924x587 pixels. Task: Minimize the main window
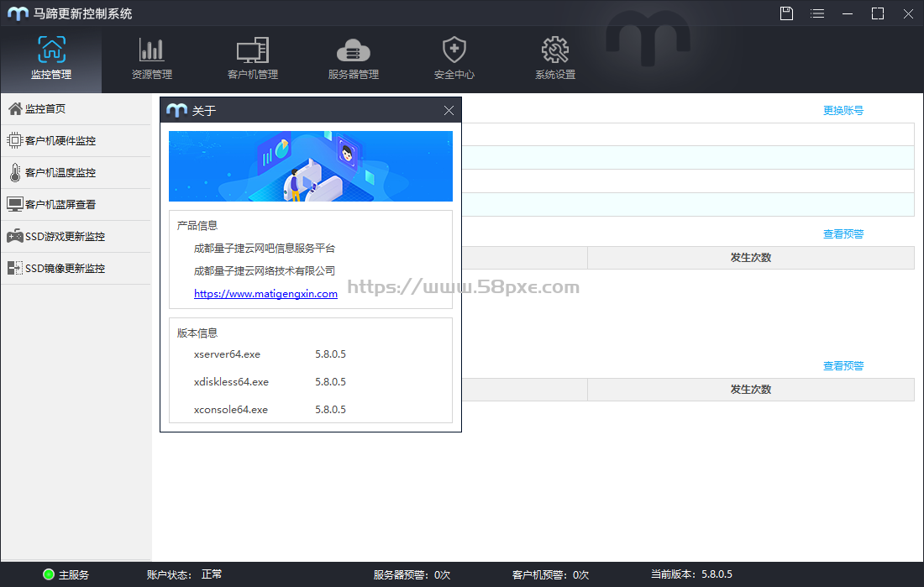click(848, 13)
